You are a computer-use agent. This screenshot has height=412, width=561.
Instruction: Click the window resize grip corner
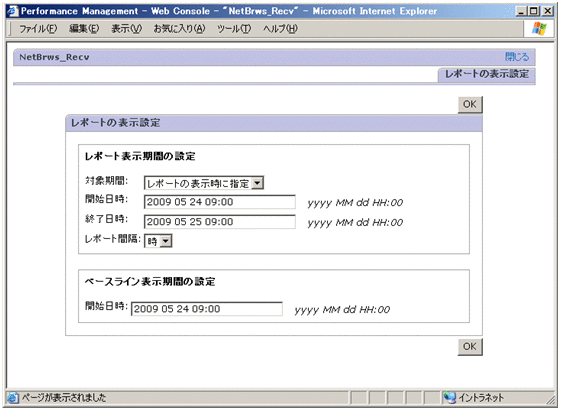(550, 400)
